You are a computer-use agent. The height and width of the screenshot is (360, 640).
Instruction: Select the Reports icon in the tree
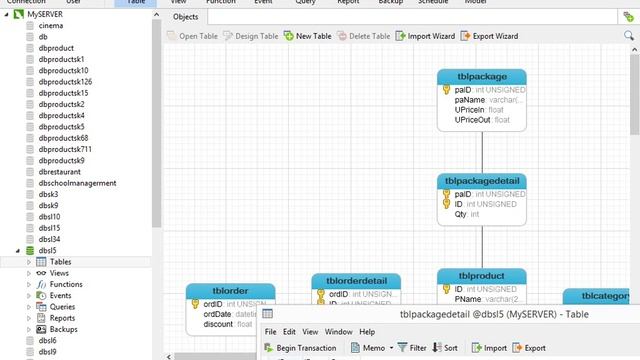[x=41, y=318]
